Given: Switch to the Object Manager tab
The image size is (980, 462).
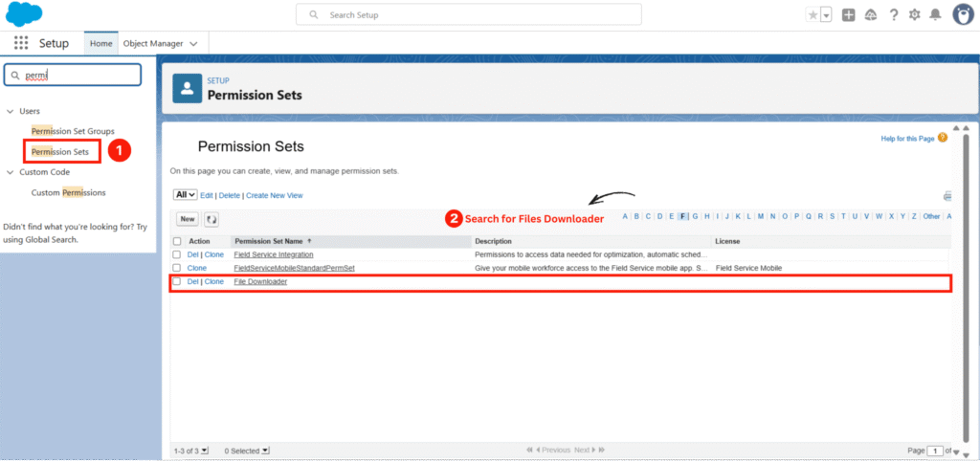Looking at the screenshot, I should coord(153,44).
